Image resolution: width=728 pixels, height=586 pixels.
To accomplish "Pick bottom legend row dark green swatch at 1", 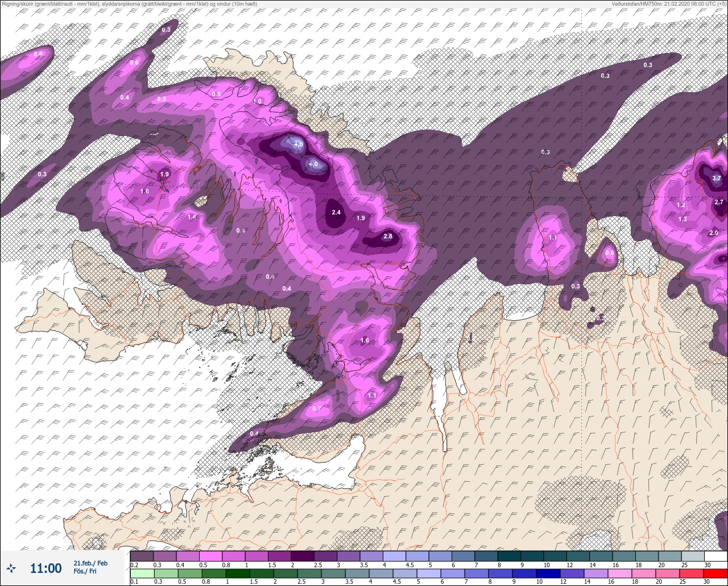I will click(237, 573).
